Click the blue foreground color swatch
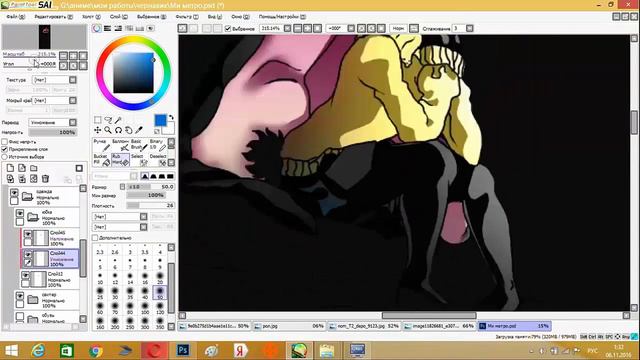640x360 pixels. [160, 120]
